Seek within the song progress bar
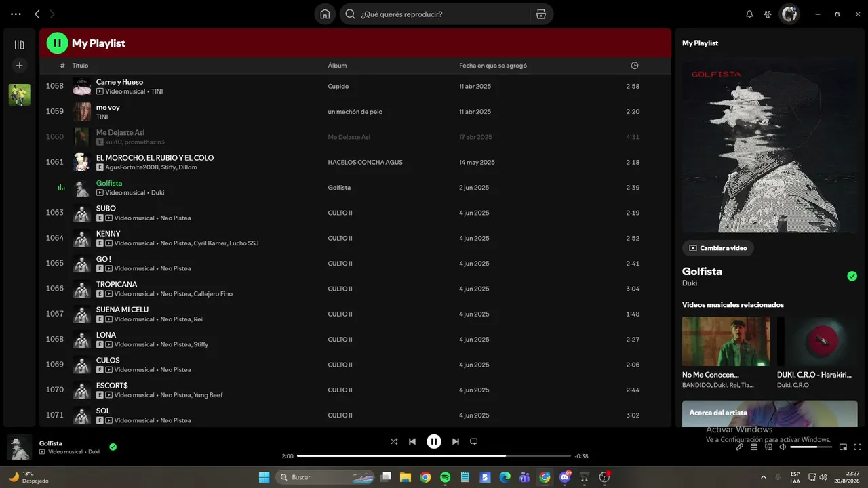 [x=434, y=456]
